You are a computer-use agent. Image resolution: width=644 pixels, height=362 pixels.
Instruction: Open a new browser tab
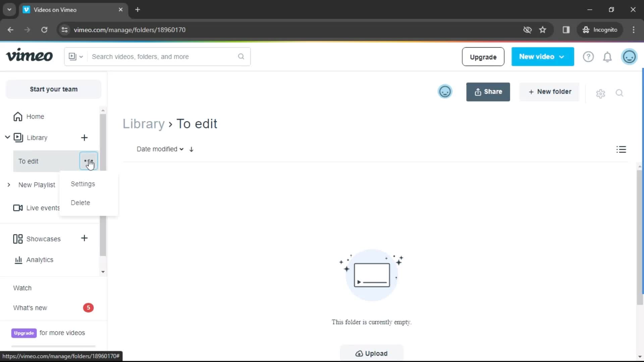[x=138, y=10]
